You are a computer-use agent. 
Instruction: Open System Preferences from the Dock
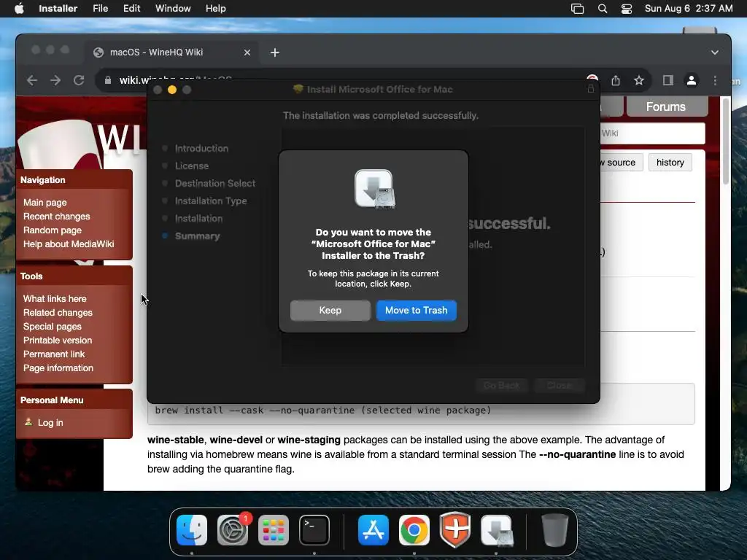pyautogui.click(x=233, y=530)
